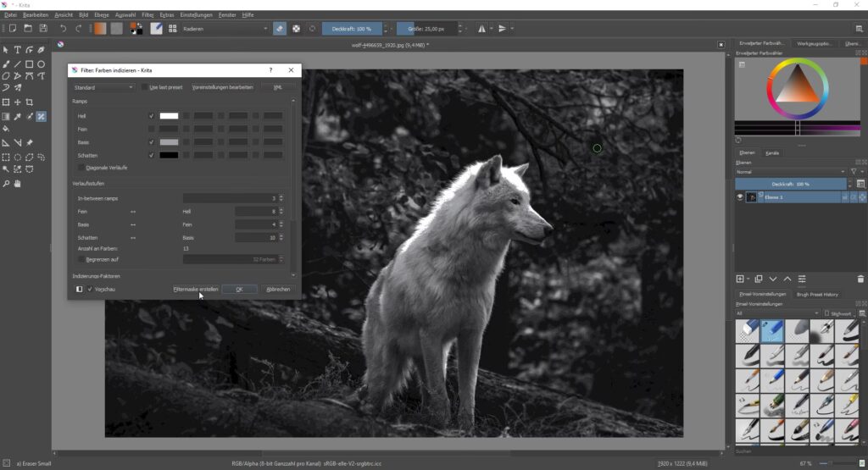Toggle eraser mode button in top toolbar

[x=280, y=28]
